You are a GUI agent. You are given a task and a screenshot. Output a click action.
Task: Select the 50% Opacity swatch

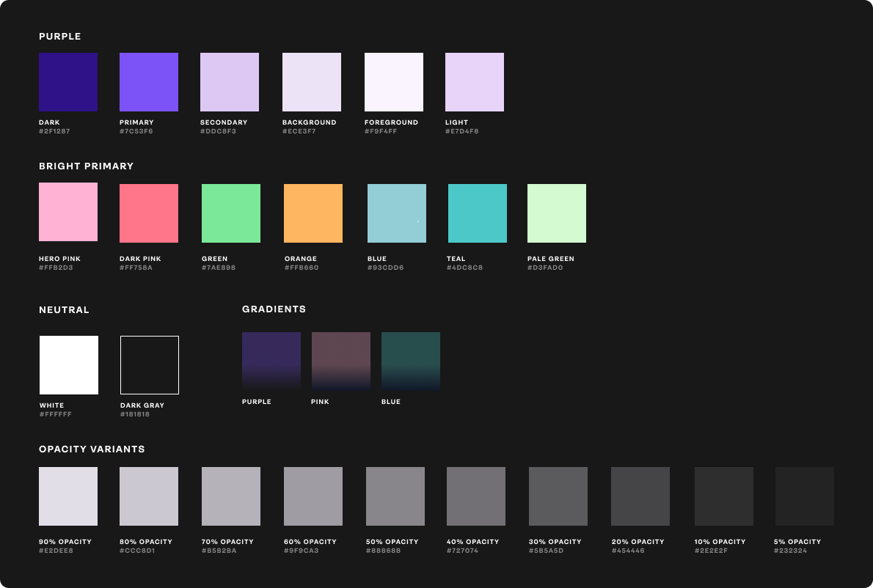tap(395, 496)
